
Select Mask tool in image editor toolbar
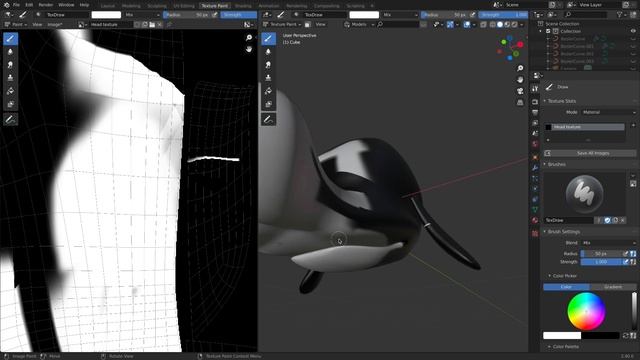[x=11, y=104]
